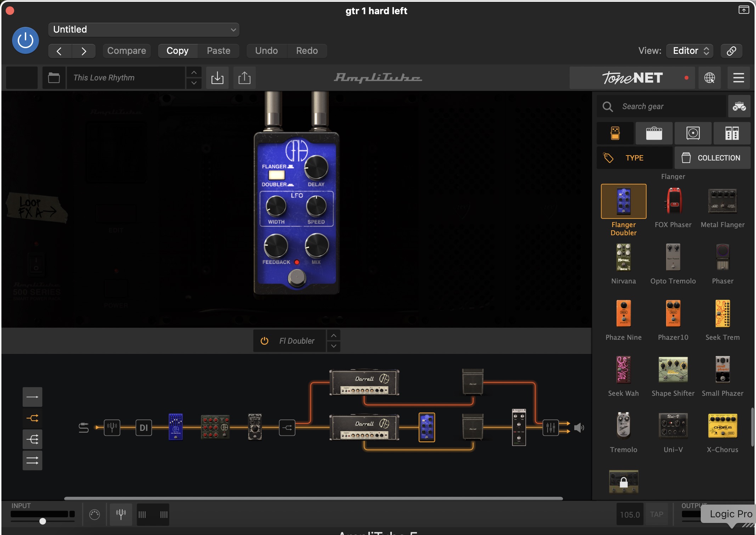Select the Small Phazer pedal

(x=723, y=370)
